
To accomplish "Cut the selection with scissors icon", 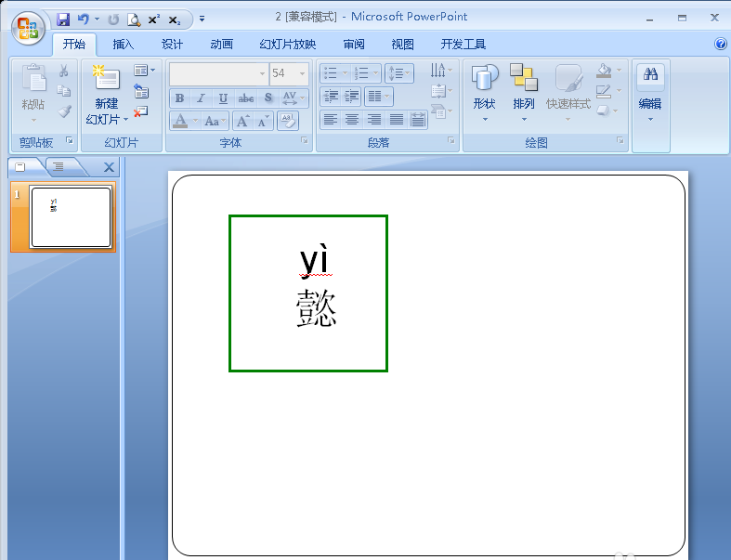I will point(64,71).
